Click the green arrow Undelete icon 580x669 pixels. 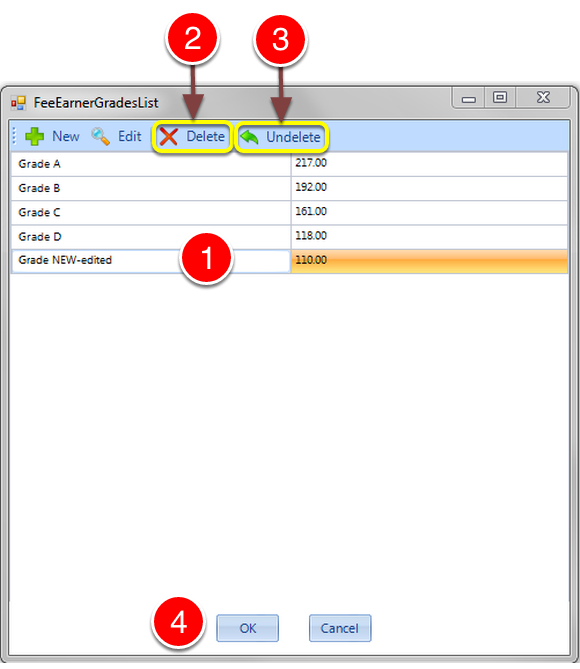point(250,137)
